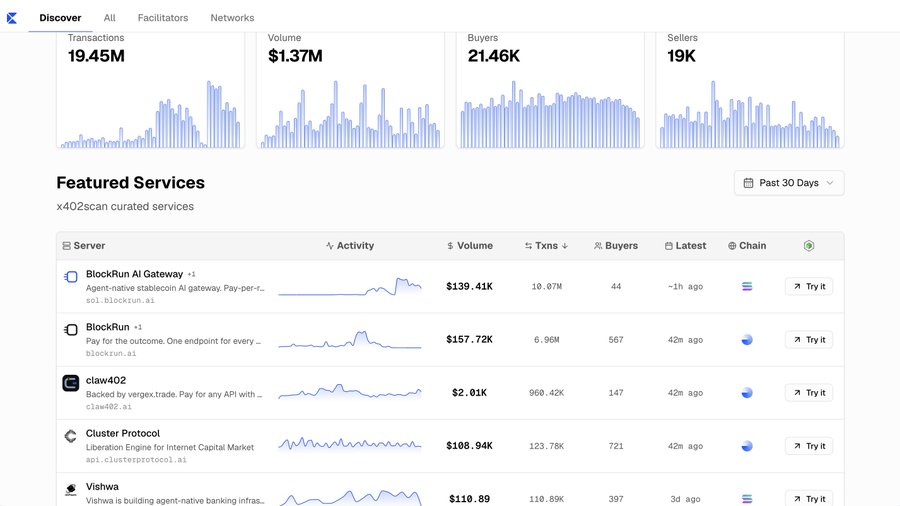The height and width of the screenshot is (506, 900).
Task: Click the Cluster Protocol activity sparkline
Action: (350, 445)
